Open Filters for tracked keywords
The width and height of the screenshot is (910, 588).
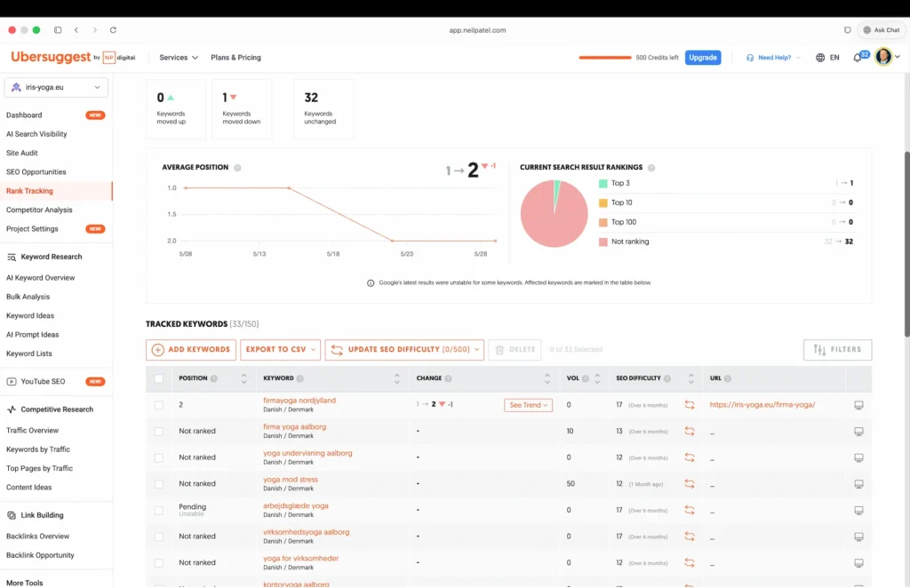[x=837, y=350]
